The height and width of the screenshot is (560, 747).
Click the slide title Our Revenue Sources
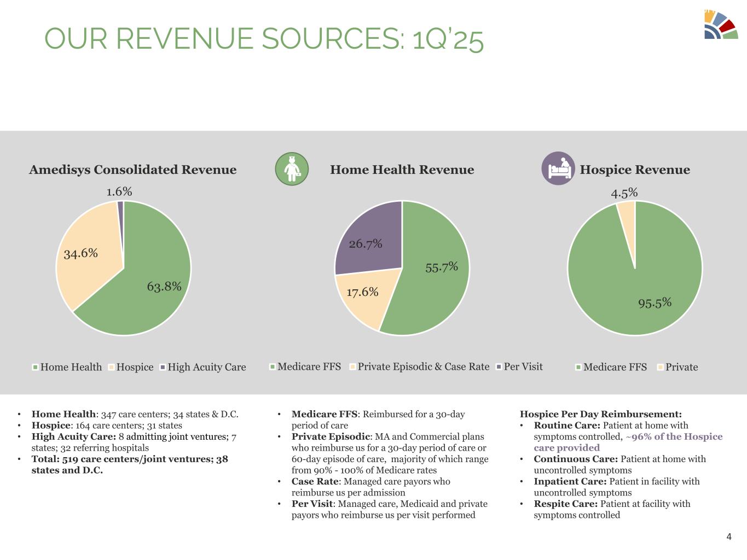264,39
